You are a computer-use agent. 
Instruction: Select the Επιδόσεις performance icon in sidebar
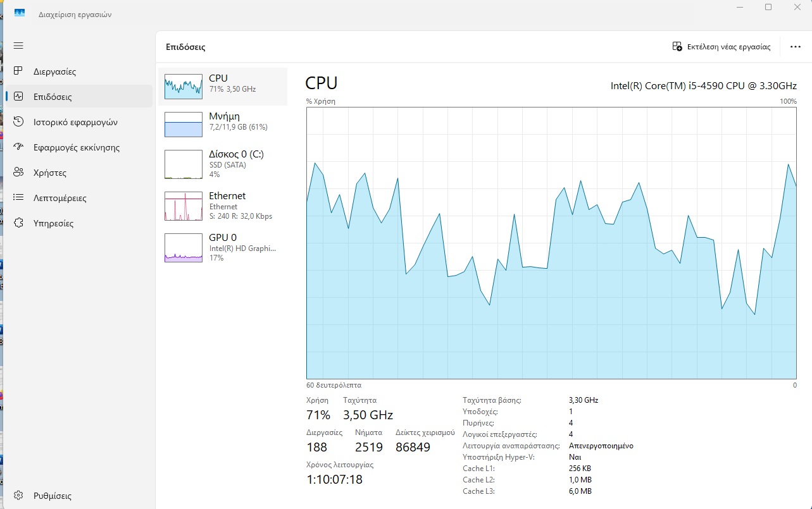(18, 97)
